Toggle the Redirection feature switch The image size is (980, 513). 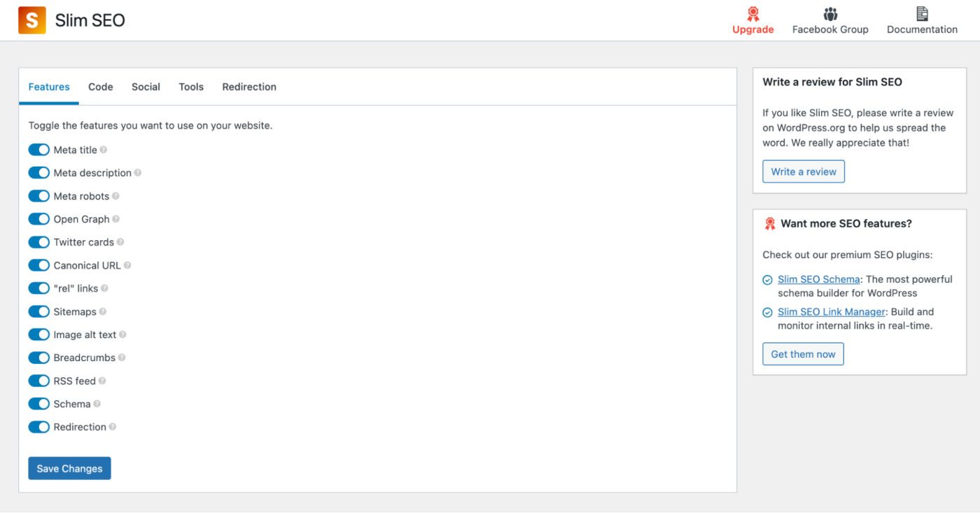coord(39,427)
